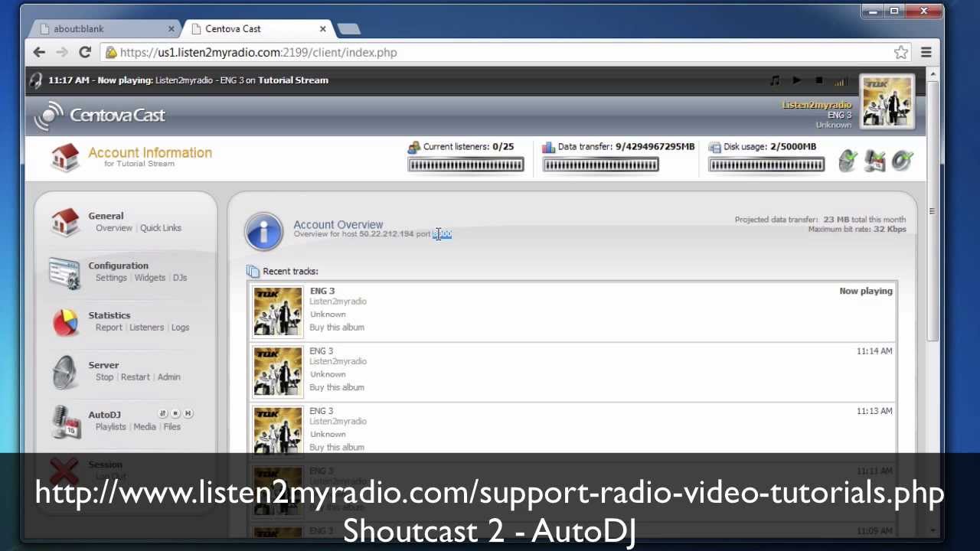Click the blue info icon beside Account Overview

(x=263, y=230)
